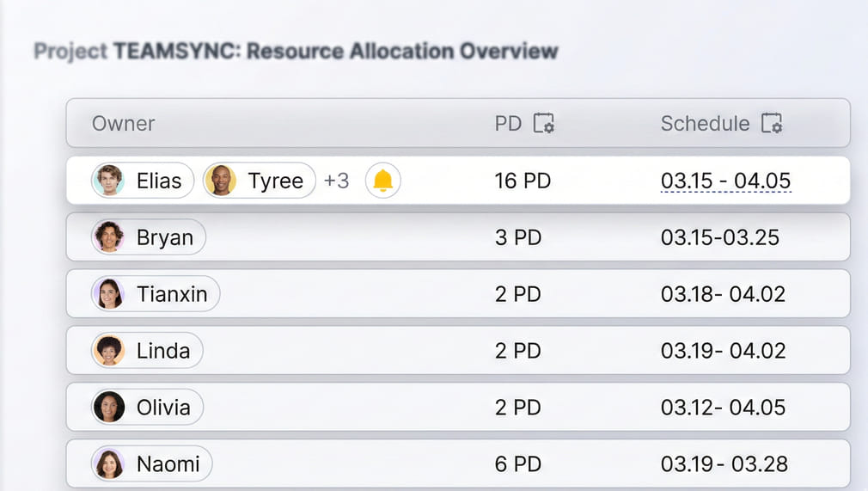This screenshot has width=868, height=491.
Task: Select the Naomi owner chip
Action: pyautogui.click(x=151, y=464)
